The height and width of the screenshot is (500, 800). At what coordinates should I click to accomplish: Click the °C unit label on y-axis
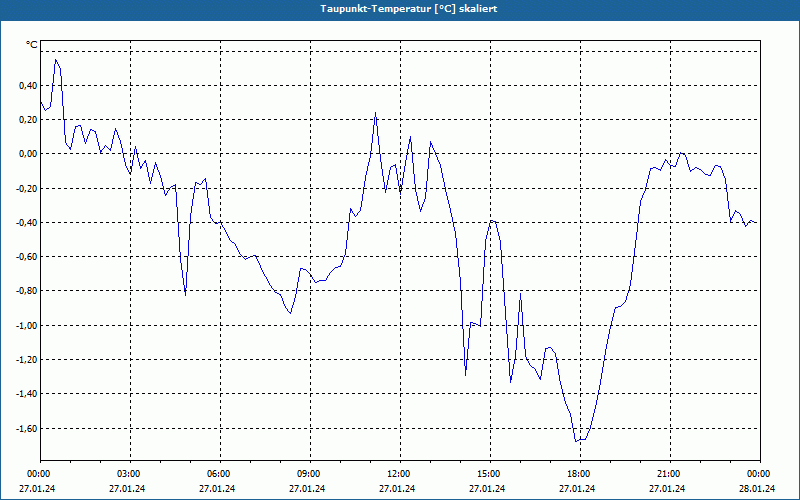tap(32, 45)
